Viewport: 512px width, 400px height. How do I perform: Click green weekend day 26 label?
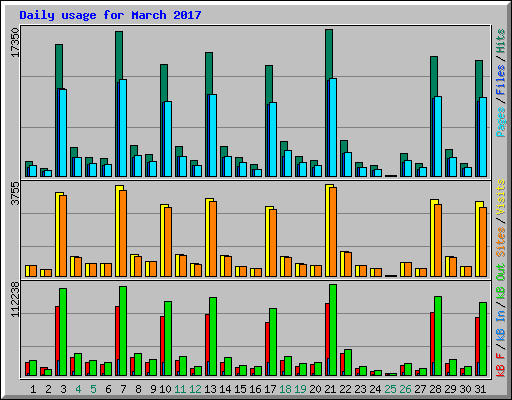pyautogui.click(x=406, y=389)
